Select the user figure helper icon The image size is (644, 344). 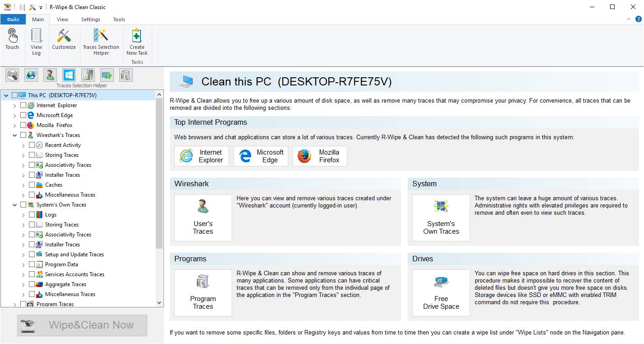coord(50,75)
